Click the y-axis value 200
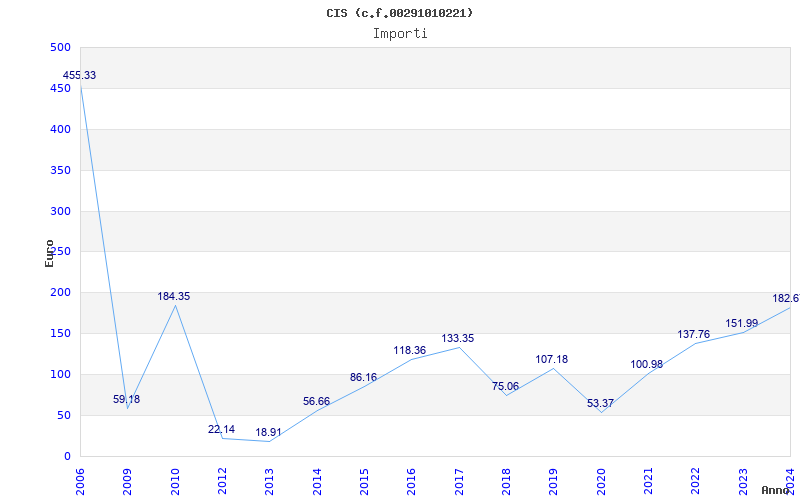800x500 pixels. (60, 293)
